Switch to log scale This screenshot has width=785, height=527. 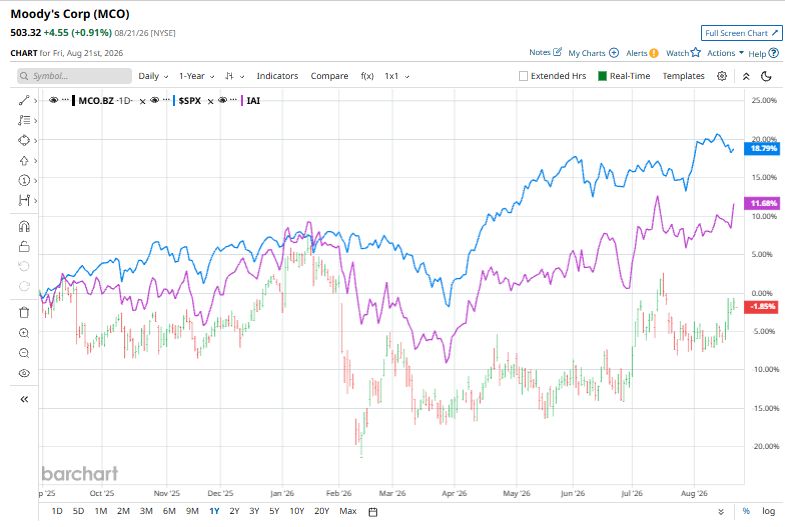click(x=768, y=511)
